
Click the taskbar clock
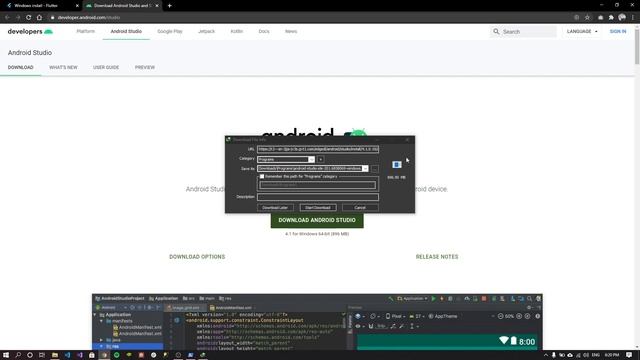612,355
